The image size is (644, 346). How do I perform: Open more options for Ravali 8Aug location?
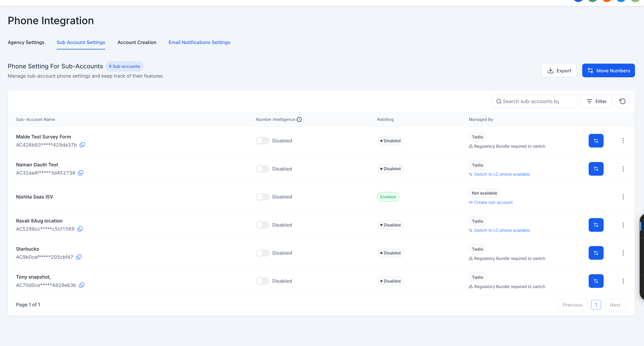[623, 225]
